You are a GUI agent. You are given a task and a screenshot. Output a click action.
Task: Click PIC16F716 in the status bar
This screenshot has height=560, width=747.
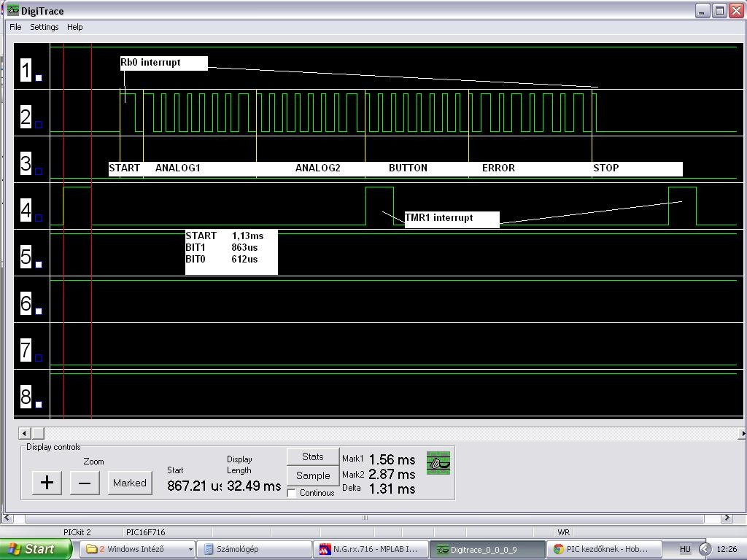click(x=145, y=532)
